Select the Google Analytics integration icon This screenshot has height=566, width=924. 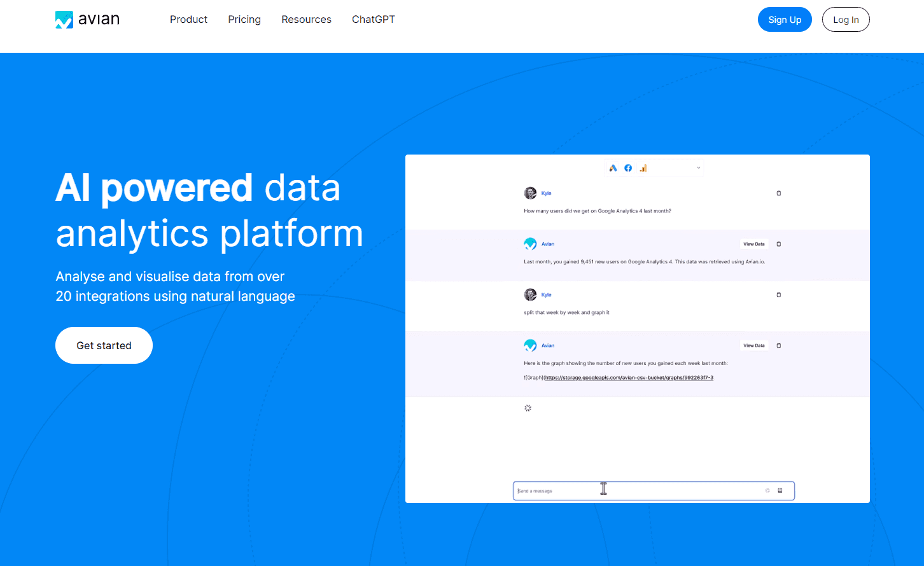click(643, 168)
